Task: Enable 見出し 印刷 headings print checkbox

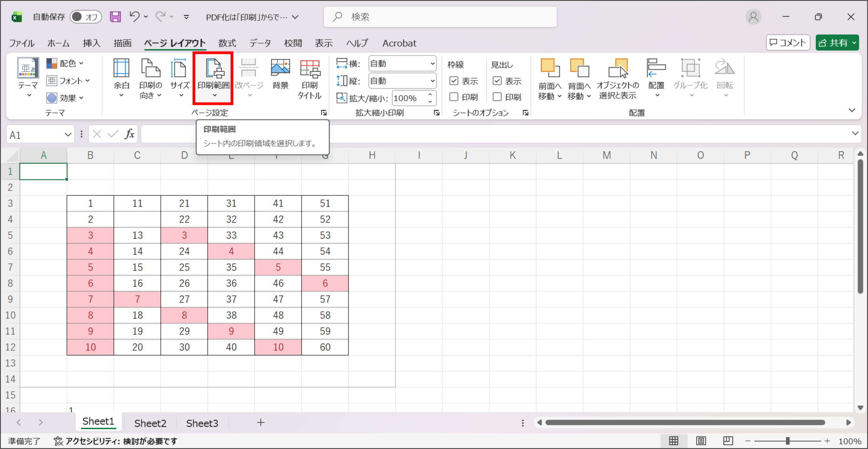Action: click(497, 97)
